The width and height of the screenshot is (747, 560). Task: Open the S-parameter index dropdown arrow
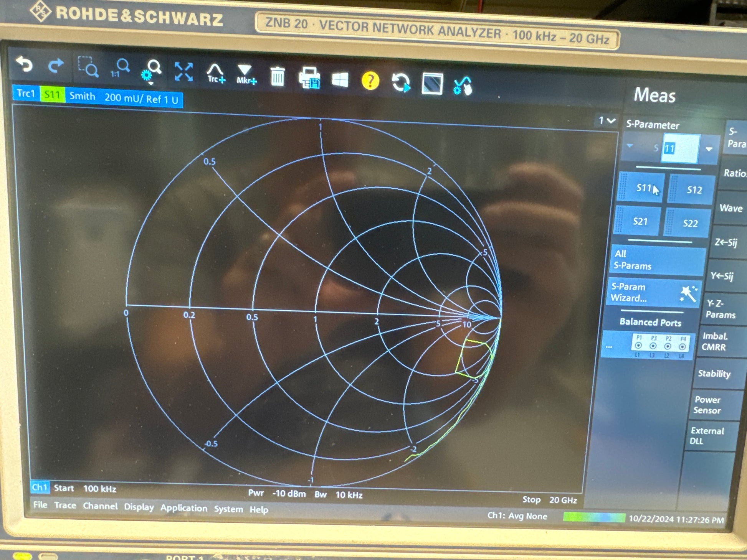pyautogui.click(x=709, y=149)
